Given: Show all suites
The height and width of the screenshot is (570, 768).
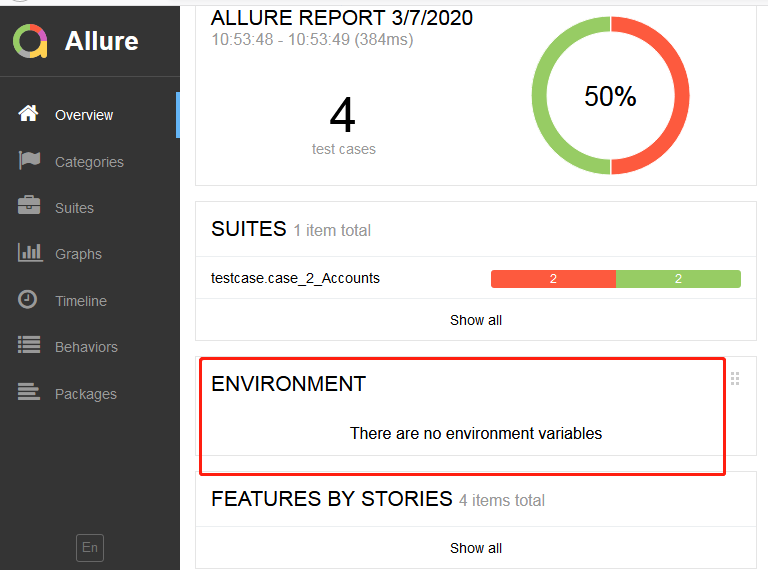Looking at the screenshot, I should 476,320.
